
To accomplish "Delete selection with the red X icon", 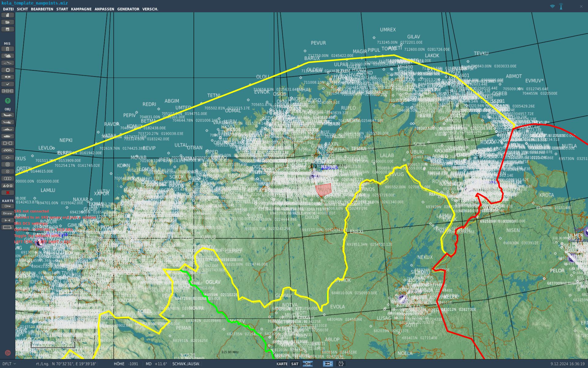I will (7, 193).
